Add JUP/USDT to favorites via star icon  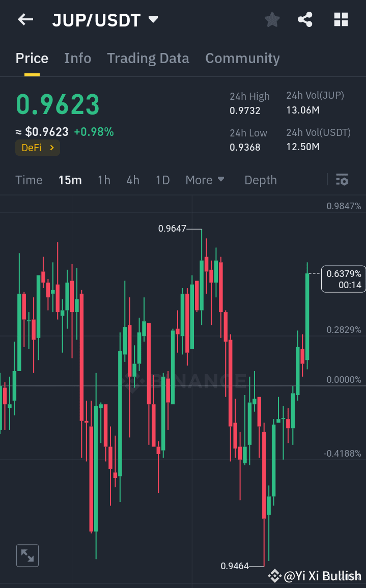[272, 19]
